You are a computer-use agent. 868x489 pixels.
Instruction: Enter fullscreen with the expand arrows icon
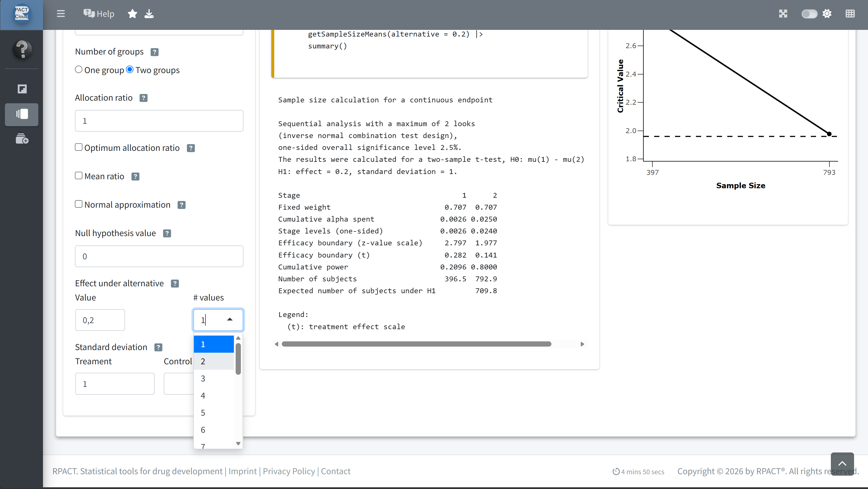783,13
